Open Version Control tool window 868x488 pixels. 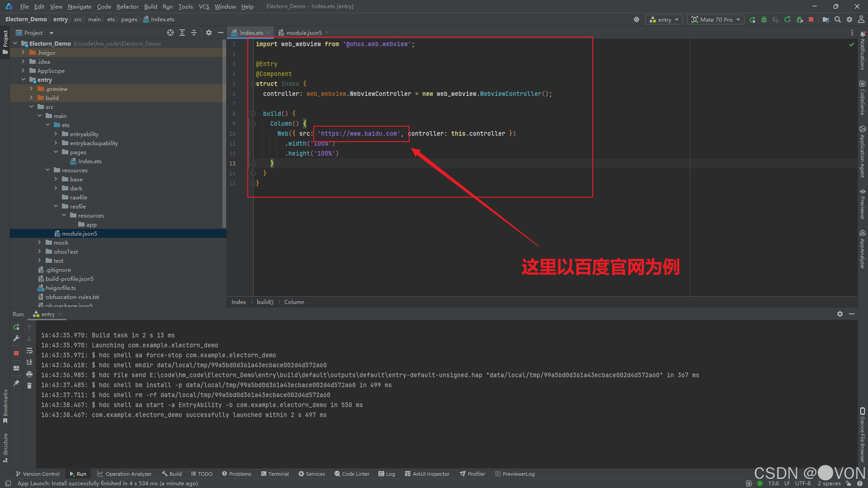(x=38, y=474)
